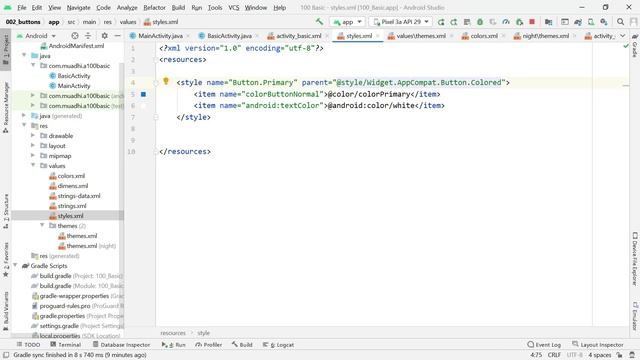Screen dimensions: 640x360
Task: Open the Event Log
Action: (x=544, y=345)
